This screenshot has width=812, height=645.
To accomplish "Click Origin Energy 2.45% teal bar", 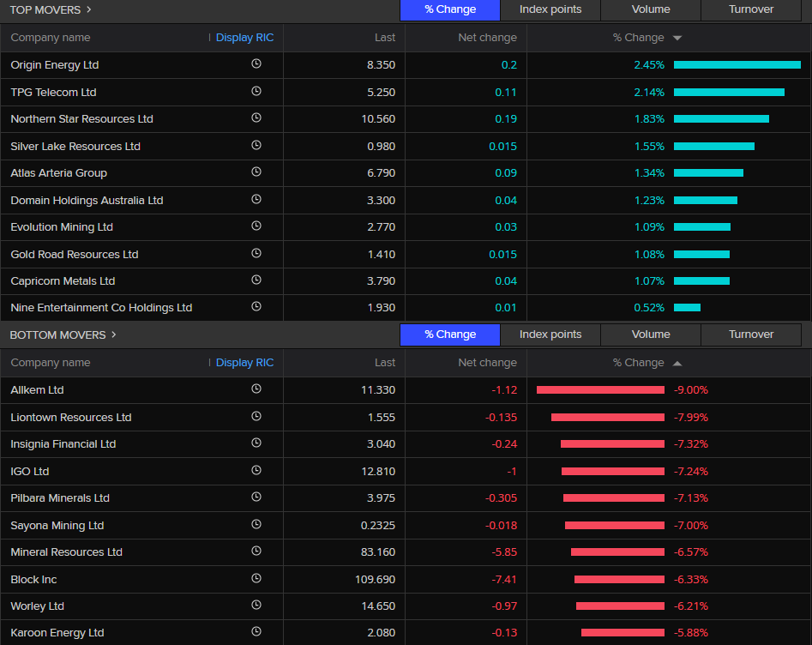I will click(737, 65).
